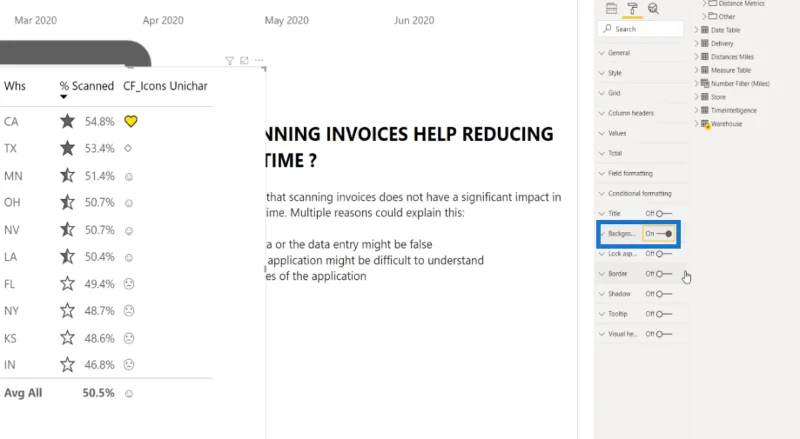
Task: Click the half star icon in the LA row
Action: click(x=67, y=256)
